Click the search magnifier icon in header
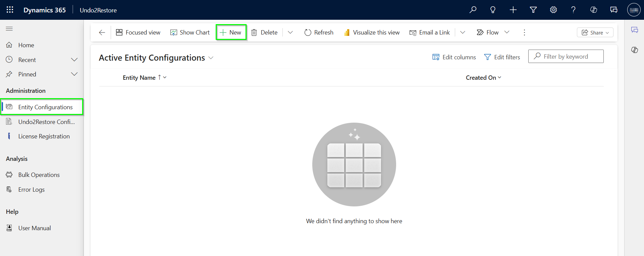The height and width of the screenshot is (256, 644). tap(473, 10)
